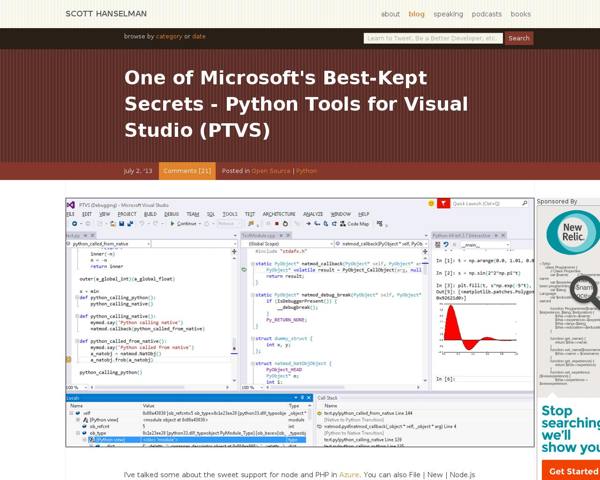Click the Search button

click(x=519, y=38)
